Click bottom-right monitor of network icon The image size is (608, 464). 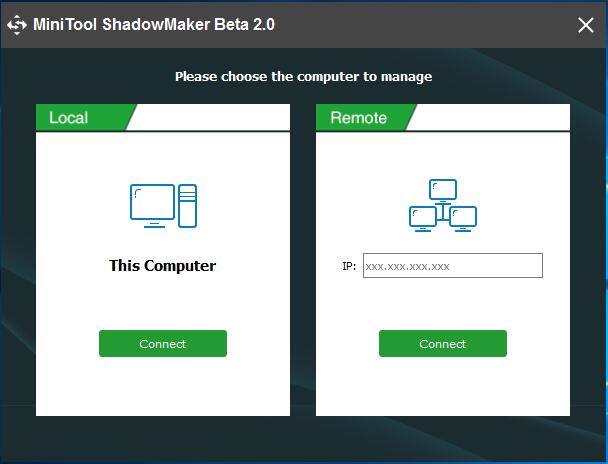463,218
